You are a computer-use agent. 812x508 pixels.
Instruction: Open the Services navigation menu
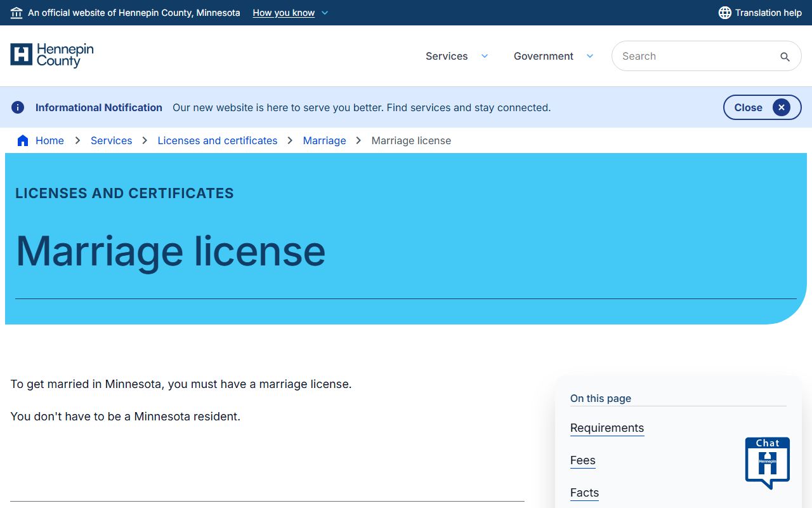[x=447, y=56]
